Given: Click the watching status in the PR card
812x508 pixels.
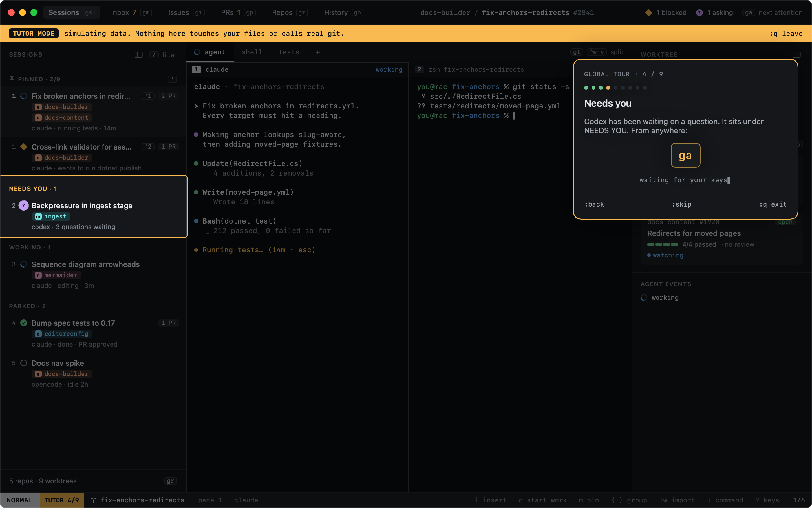Looking at the screenshot, I should pos(665,255).
